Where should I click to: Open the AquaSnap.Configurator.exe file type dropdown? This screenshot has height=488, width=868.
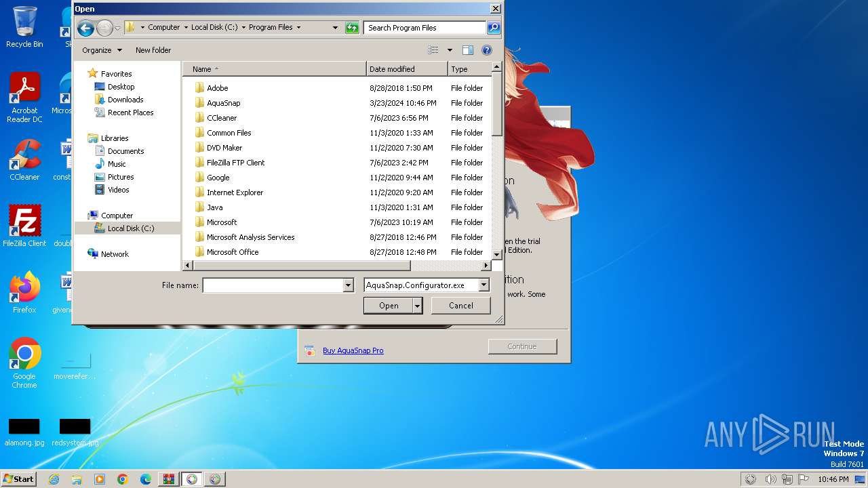click(x=484, y=285)
